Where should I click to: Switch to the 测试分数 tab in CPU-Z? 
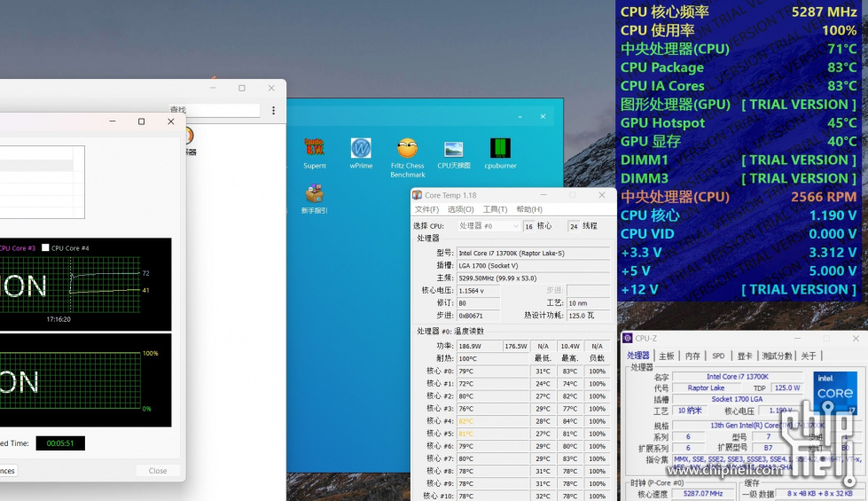(x=778, y=356)
